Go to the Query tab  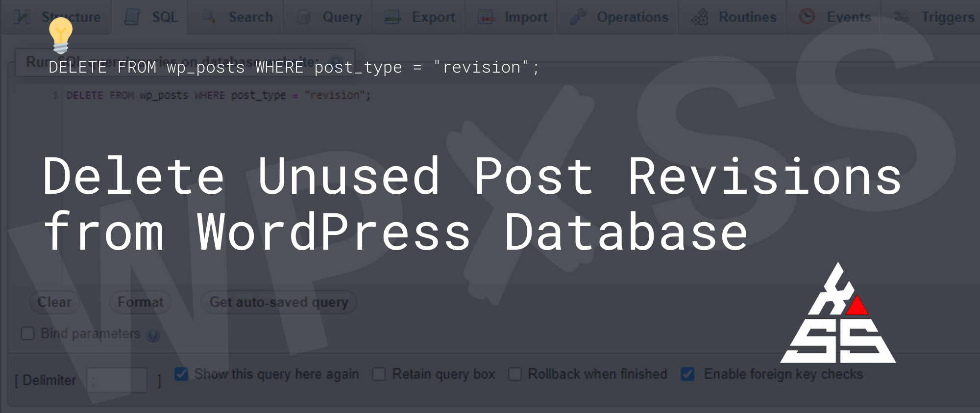pyautogui.click(x=328, y=17)
